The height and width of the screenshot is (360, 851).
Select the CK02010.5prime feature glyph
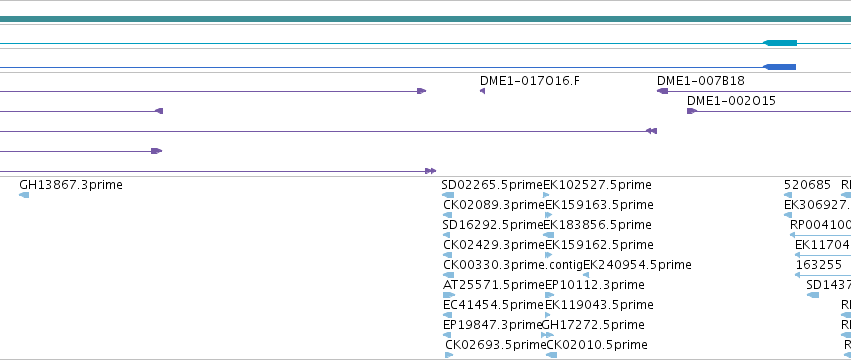(x=551, y=355)
